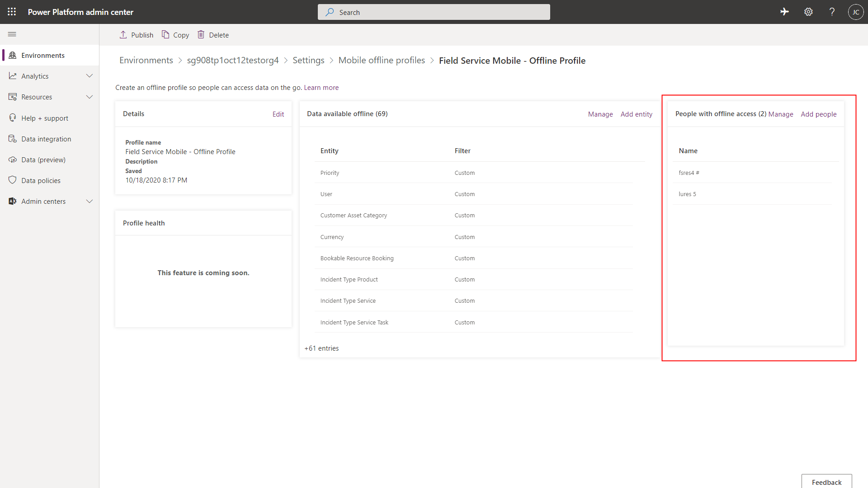Click the Power Platform admin center title
Image resolution: width=868 pixels, height=488 pixels.
(x=80, y=12)
